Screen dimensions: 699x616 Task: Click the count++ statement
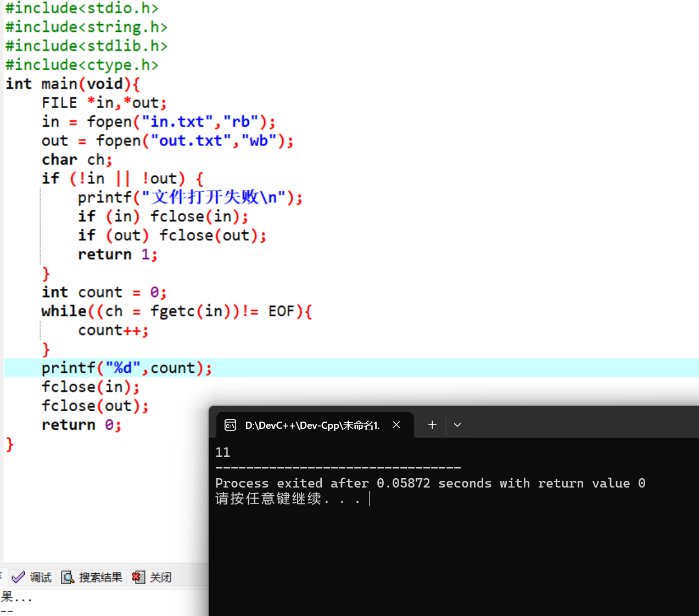click(x=113, y=329)
